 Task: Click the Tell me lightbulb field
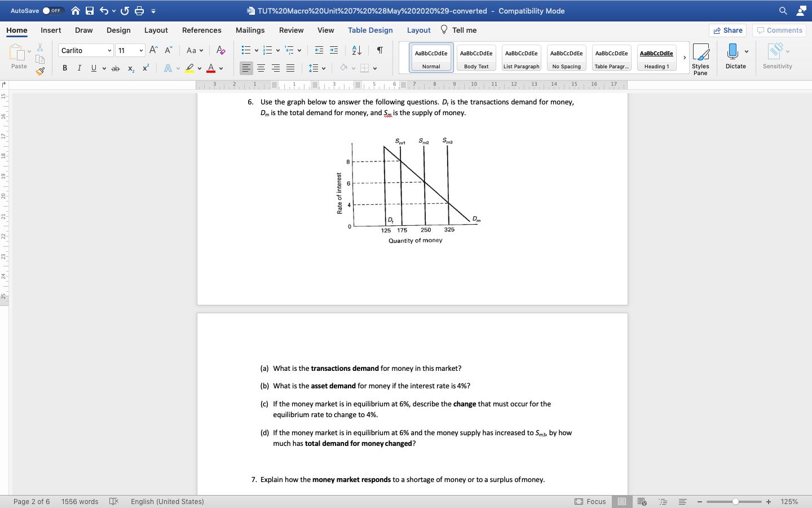[458, 30]
